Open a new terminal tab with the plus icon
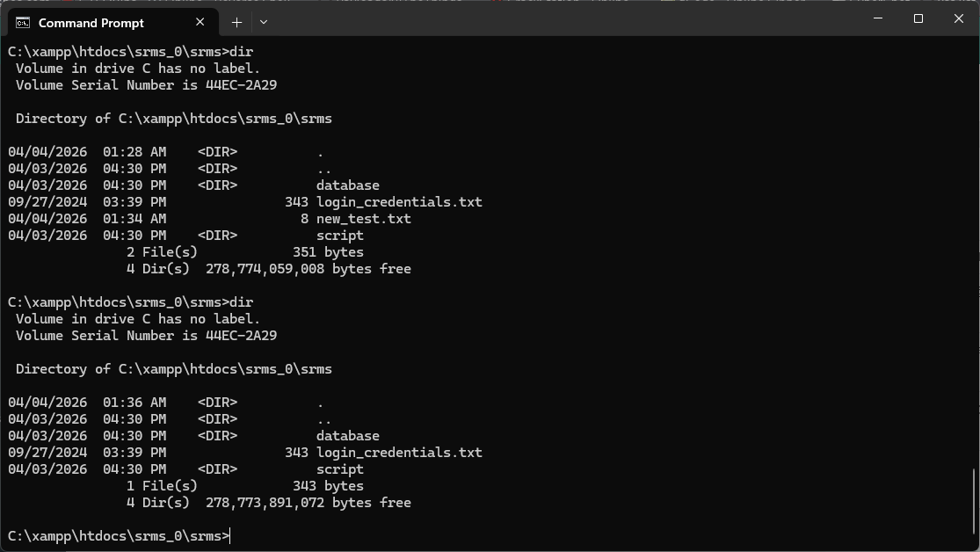Screen dimensions: 980x552 coord(236,22)
